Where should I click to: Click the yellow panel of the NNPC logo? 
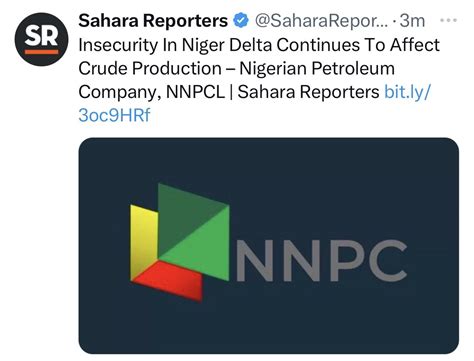(x=143, y=242)
